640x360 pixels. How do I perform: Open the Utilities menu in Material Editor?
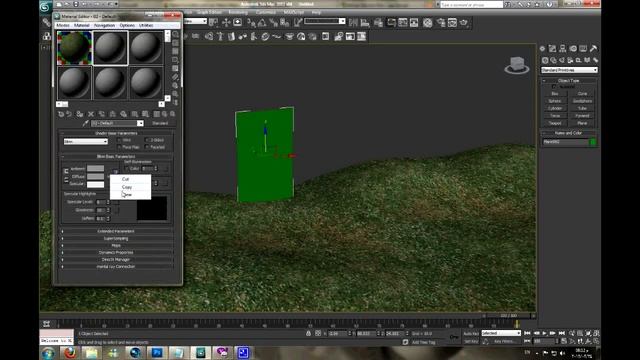146,25
